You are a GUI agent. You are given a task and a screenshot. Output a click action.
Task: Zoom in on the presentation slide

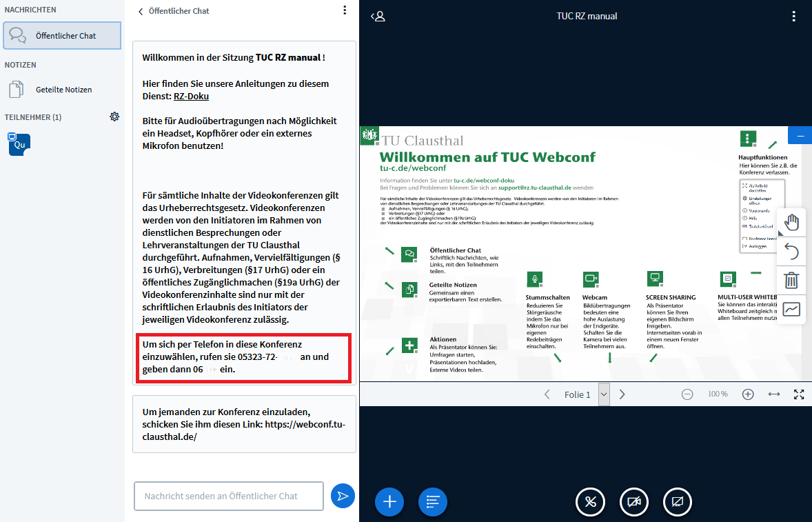click(x=748, y=394)
